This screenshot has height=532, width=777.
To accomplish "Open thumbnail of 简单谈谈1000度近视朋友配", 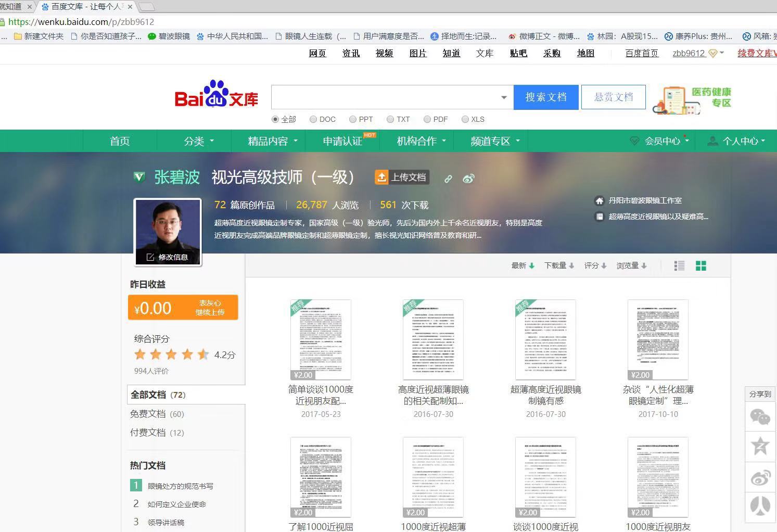I will pos(321,339).
